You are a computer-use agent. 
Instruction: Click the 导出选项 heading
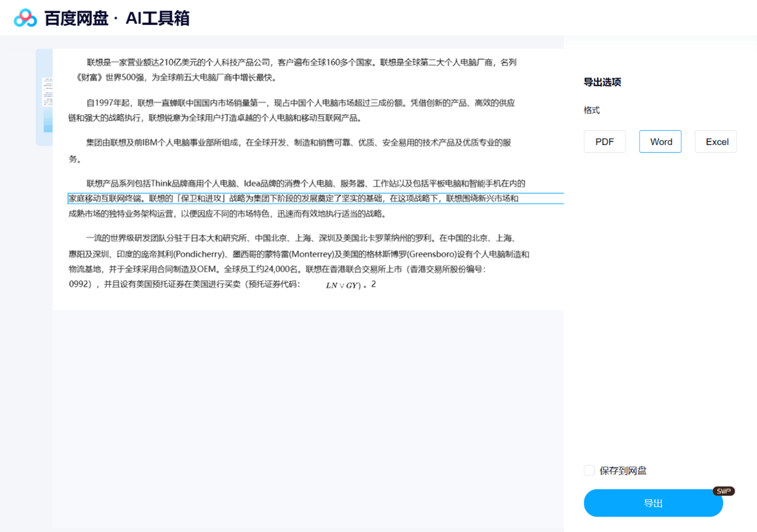point(602,82)
